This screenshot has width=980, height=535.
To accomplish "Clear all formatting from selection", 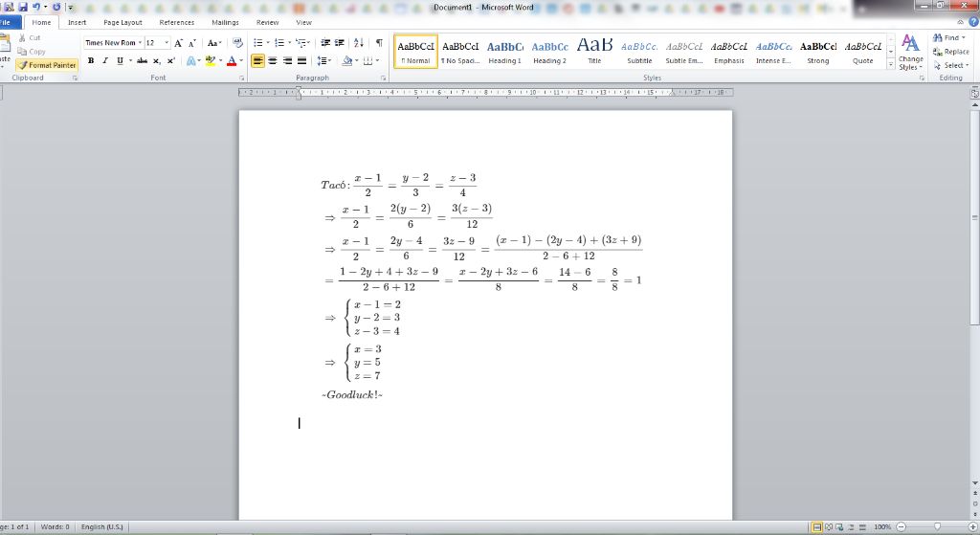I will point(237,43).
